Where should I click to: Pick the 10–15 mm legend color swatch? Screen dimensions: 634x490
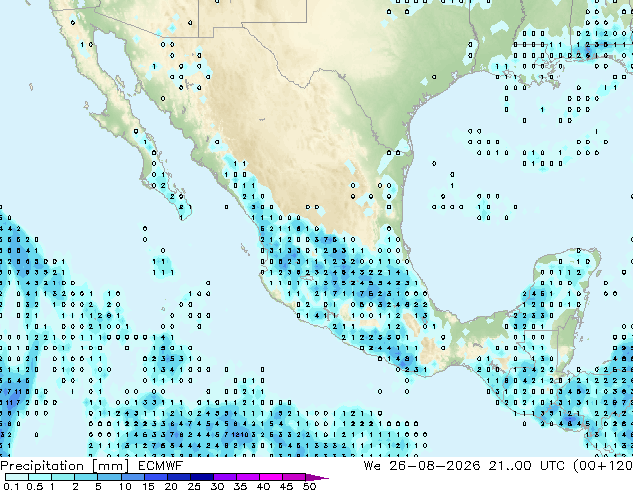pos(133,477)
